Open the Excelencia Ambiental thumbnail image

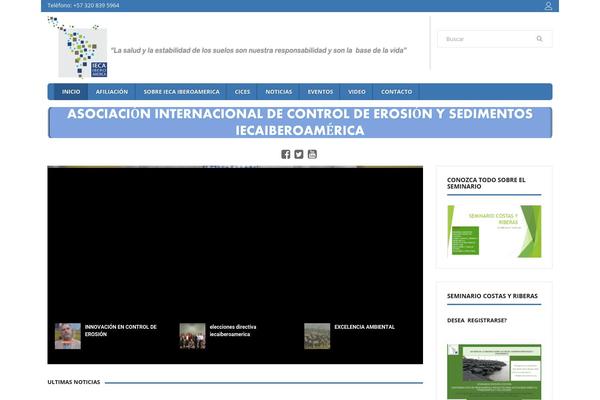[x=317, y=336]
